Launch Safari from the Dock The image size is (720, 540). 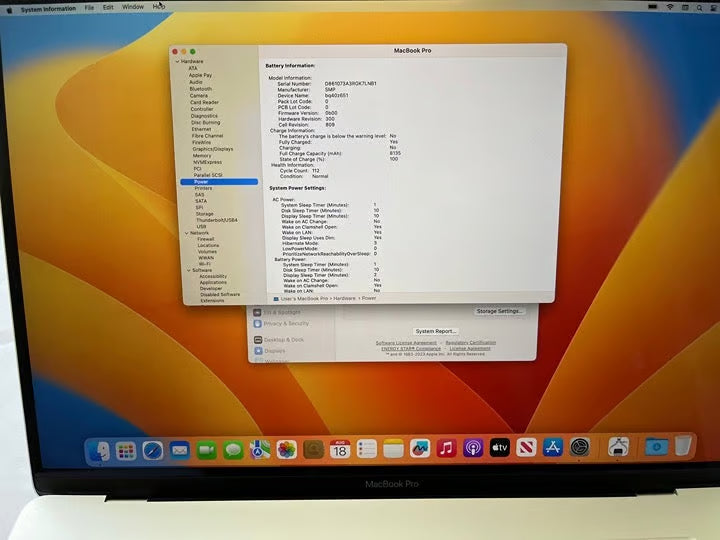point(152,451)
